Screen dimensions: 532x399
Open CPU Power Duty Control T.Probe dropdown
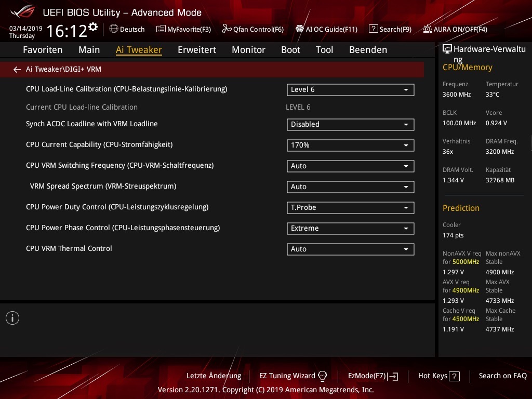(x=351, y=208)
